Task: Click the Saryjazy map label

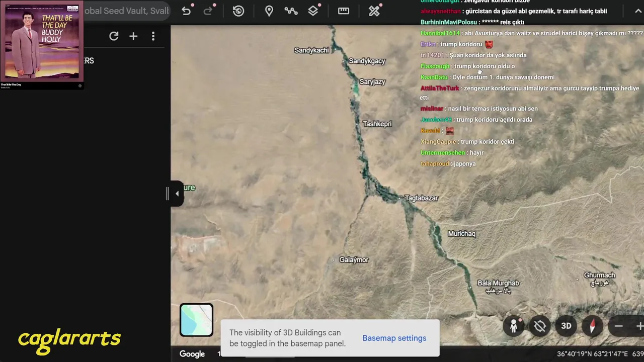Action: 372,82
